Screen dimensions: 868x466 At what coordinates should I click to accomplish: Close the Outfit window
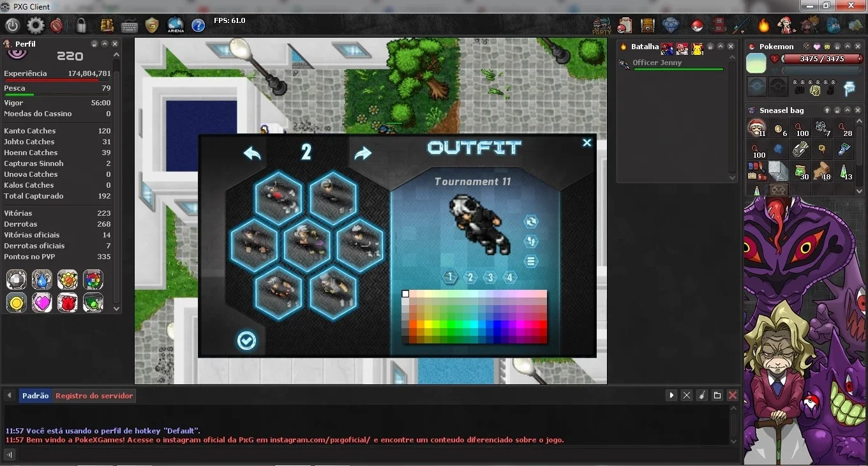click(587, 143)
